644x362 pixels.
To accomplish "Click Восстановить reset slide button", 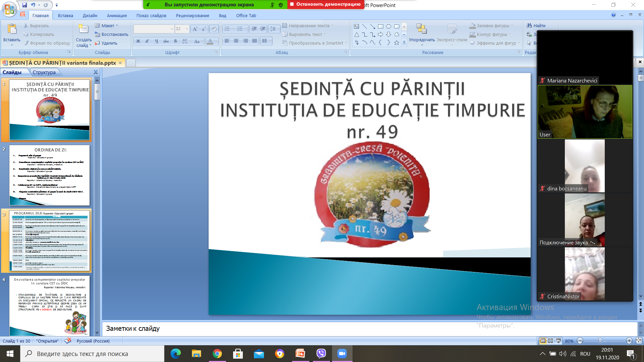I will 111,35.
